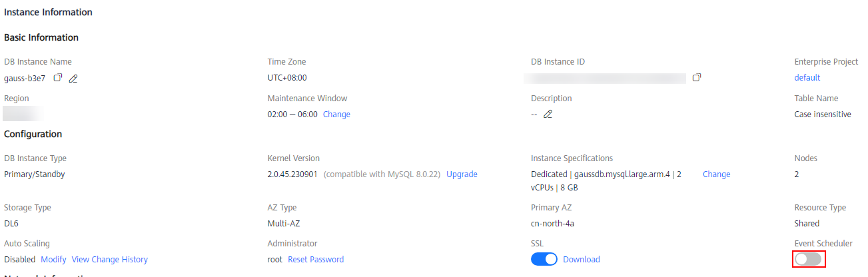Click the Kernel Version number 2.0.45.230901
Screen dimensions: 868x277
(293, 174)
